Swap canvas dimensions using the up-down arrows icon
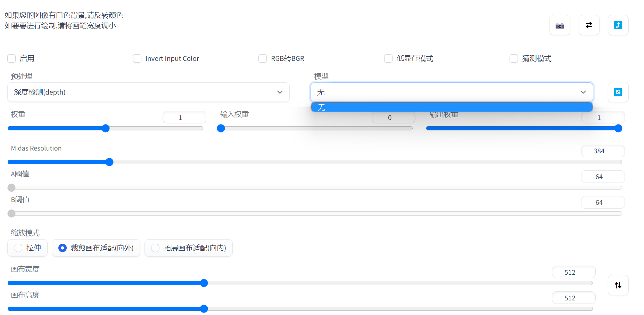The width and height of the screenshot is (644, 315). [618, 285]
